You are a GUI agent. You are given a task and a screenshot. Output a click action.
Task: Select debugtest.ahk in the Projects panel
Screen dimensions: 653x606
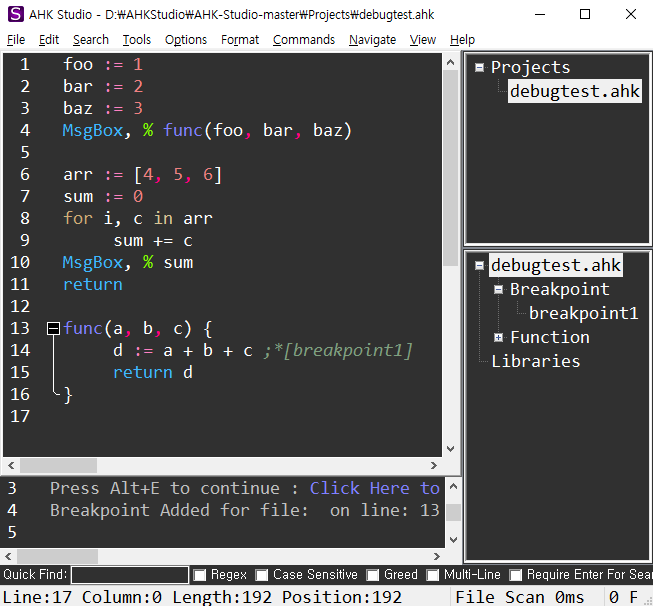coord(574,91)
